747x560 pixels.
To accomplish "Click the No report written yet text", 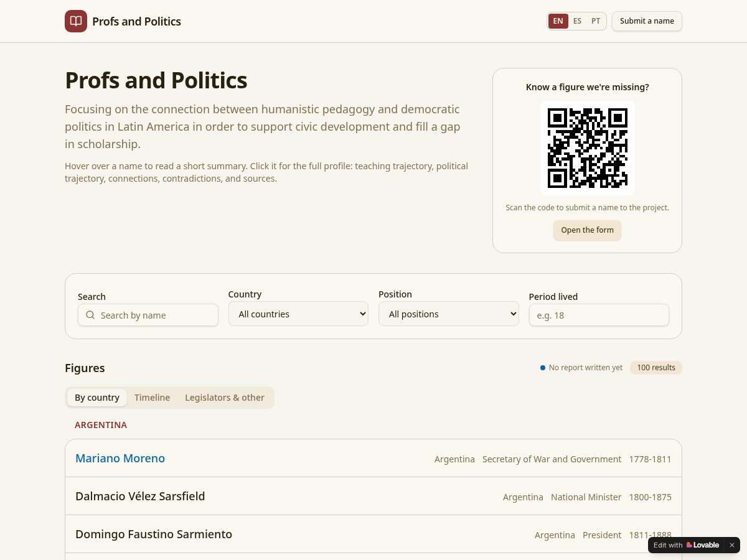I will (x=586, y=368).
